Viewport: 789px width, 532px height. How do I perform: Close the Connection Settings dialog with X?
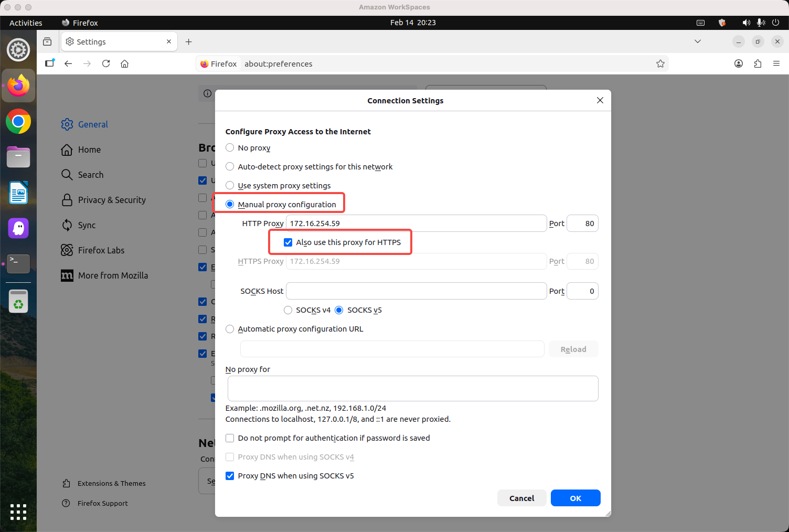600,100
